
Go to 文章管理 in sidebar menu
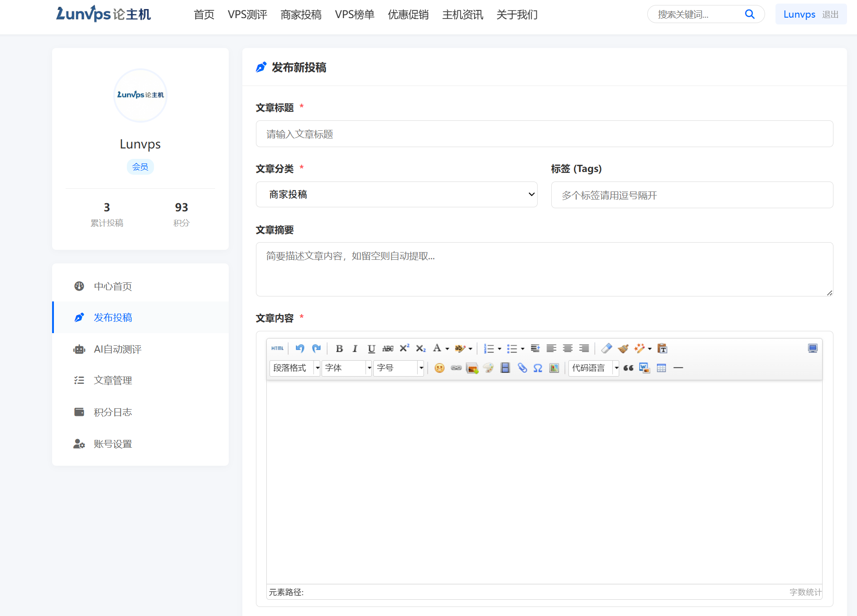(113, 381)
